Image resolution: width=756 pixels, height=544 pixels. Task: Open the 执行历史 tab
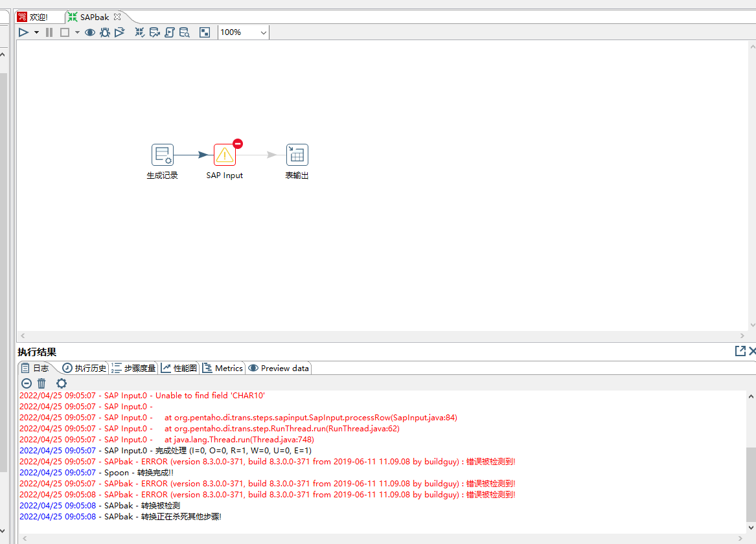tap(84, 368)
